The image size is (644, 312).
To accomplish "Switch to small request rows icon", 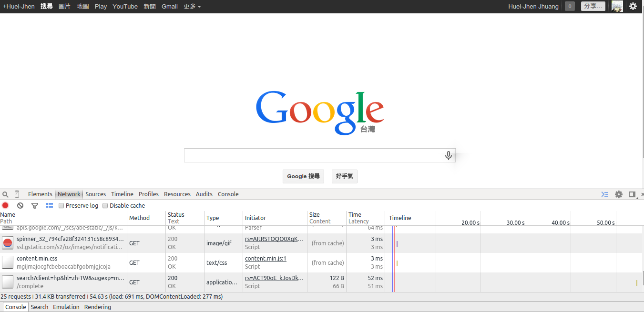I will tap(50, 206).
